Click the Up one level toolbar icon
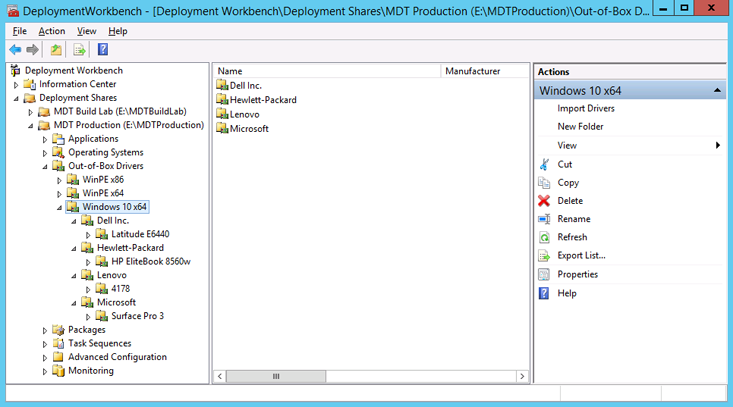733x407 pixels. tap(57, 50)
